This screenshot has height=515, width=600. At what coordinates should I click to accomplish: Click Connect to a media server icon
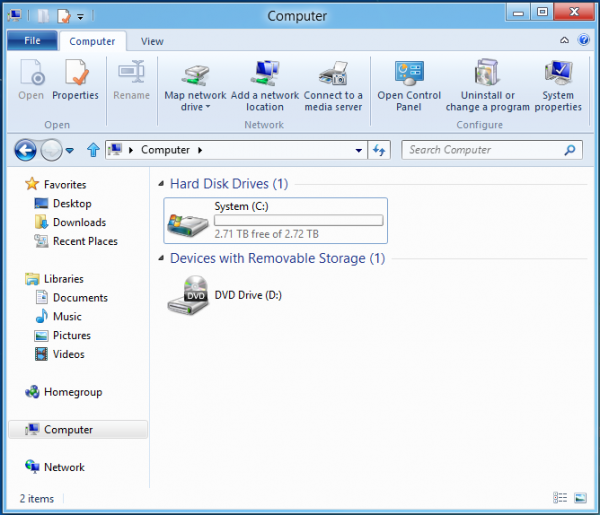[333, 73]
